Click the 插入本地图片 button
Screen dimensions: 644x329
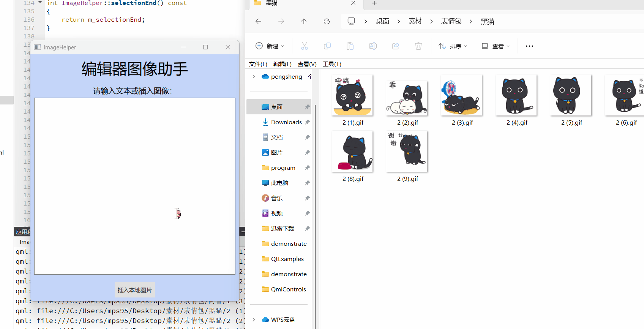135,290
